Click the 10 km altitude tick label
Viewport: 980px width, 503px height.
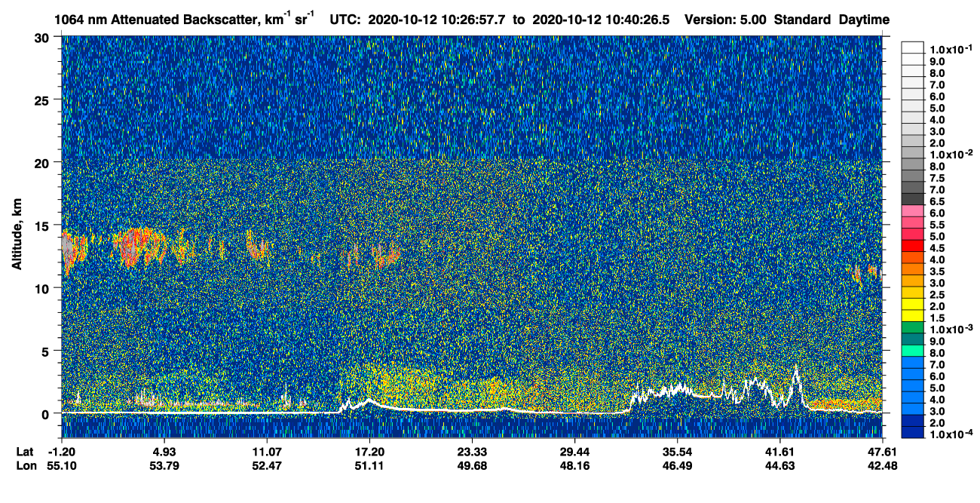43,288
